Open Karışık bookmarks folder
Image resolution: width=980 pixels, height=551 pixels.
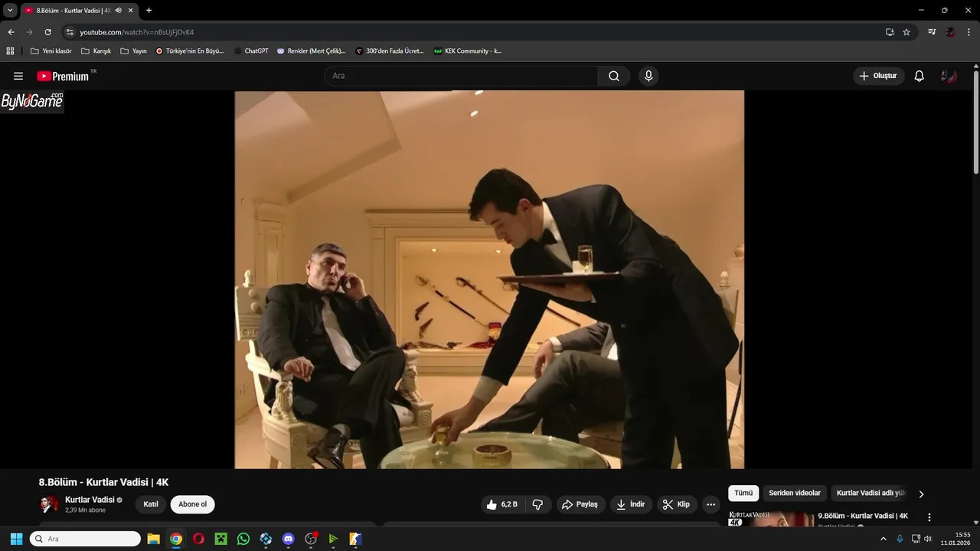point(96,51)
